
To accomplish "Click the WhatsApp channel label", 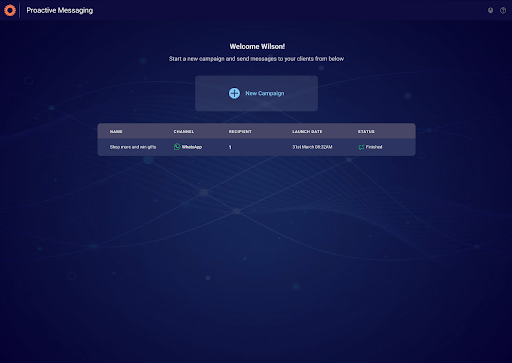I will pos(192,147).
